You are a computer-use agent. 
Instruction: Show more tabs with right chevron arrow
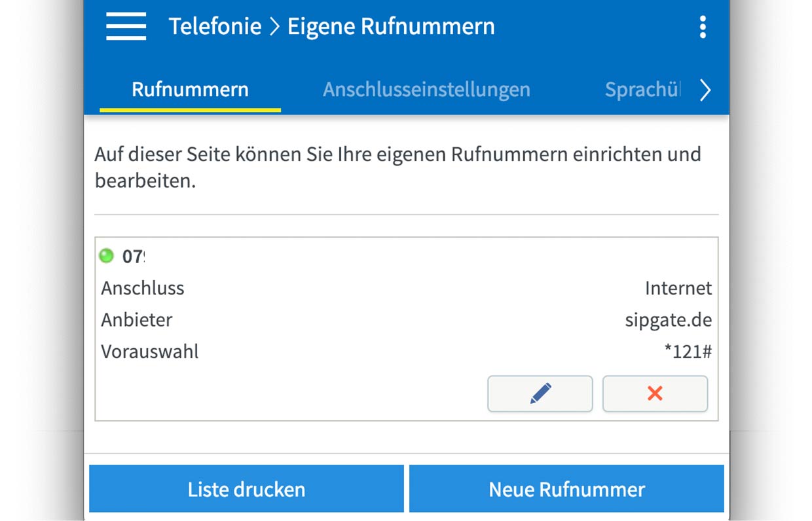click(705, 90)
